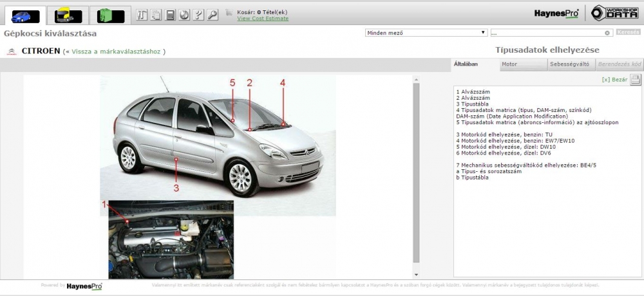Open the question mark help icon
Viewport: 644px width, 296px height.
point(198,15)
